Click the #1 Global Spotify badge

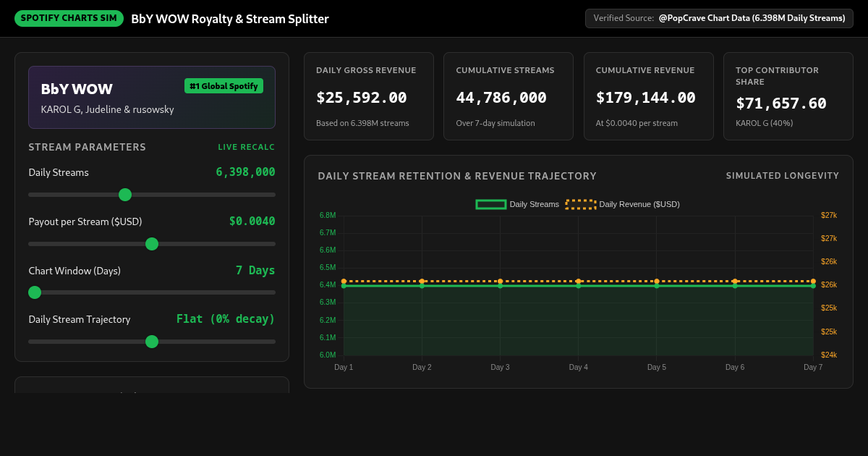(224, 86)
